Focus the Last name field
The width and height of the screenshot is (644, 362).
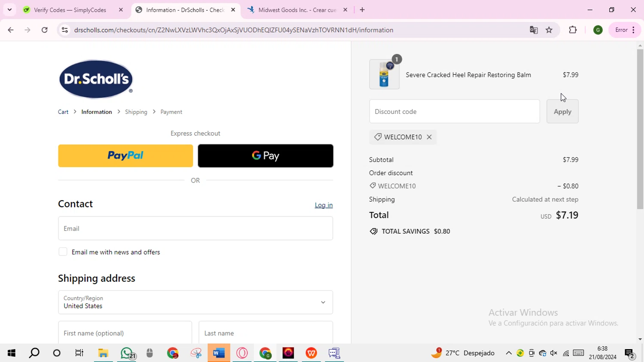(x=266, y=333)
